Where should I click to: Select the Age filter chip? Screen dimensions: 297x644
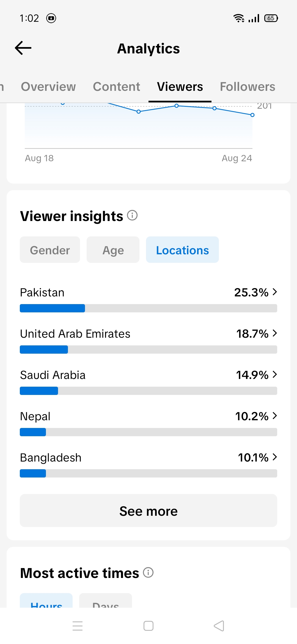pyautogui.click(x=113, y=250)
